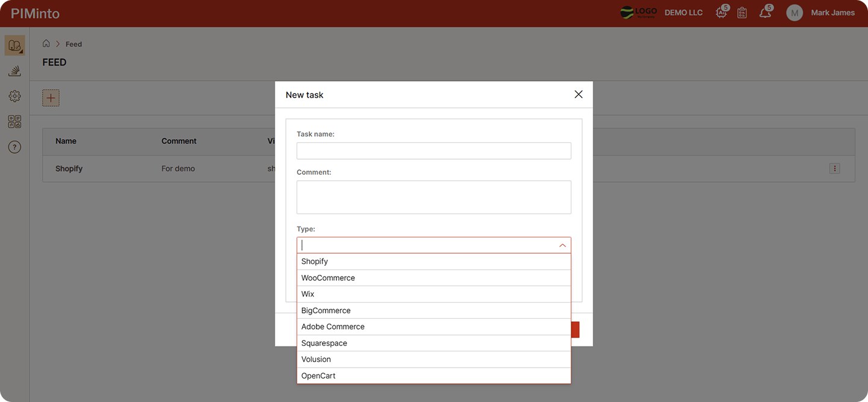Open the help question mark icon
This screenshot has height=402, width=868.
coord(15,147)
